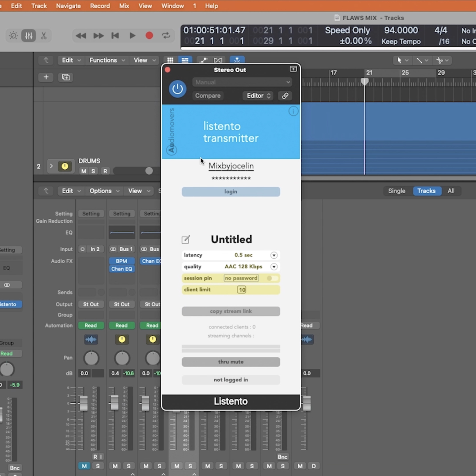Viewport: 476px width, 476px height.
Task: Open tracks area Functions dropdown
Action: (107, 60)
